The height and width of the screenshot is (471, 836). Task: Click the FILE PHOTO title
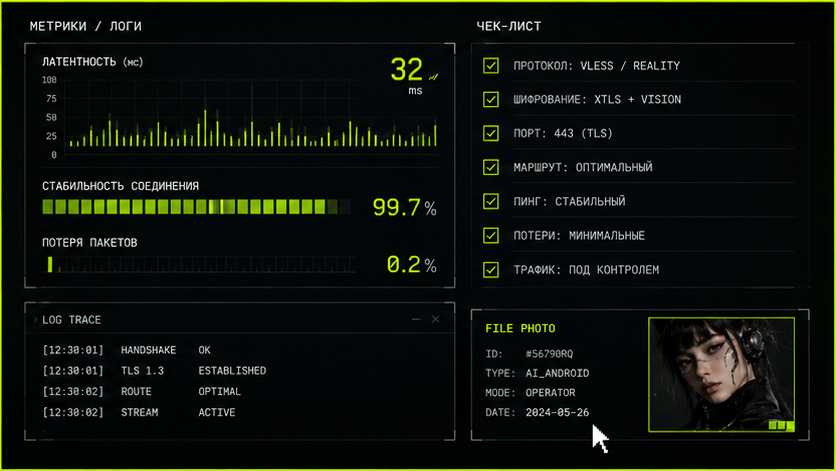tap(520, 329)
